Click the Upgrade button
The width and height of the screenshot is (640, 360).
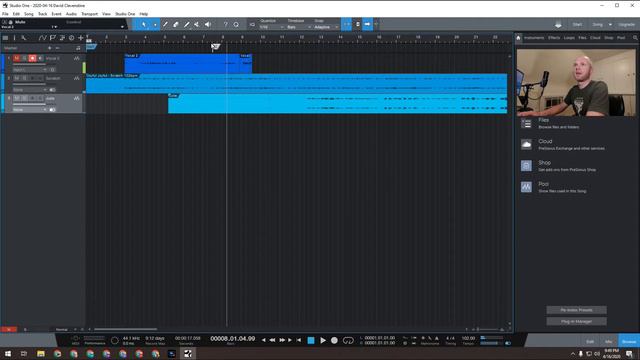(x=626, y=24)
